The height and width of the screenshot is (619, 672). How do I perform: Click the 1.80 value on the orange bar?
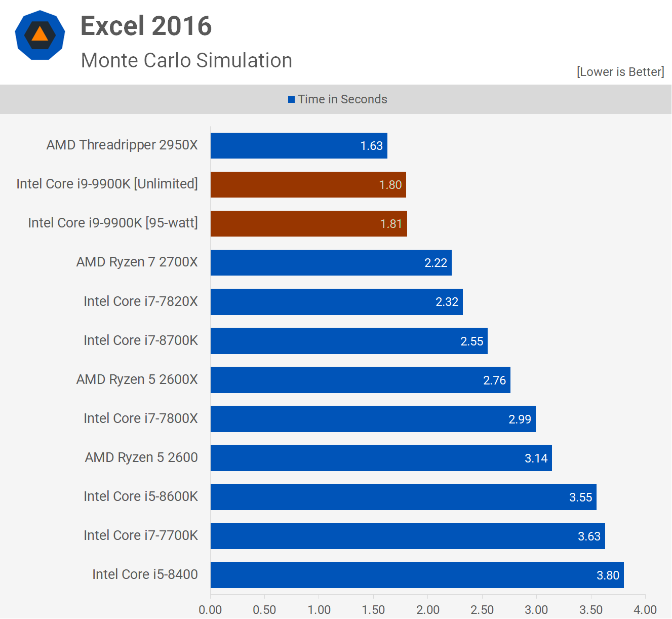coord(390,185)
